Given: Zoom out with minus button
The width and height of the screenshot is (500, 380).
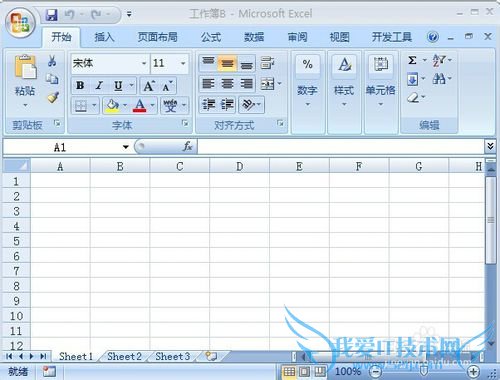Looking at the screenshot, I should pyautogui.click(x=376, y=371).
